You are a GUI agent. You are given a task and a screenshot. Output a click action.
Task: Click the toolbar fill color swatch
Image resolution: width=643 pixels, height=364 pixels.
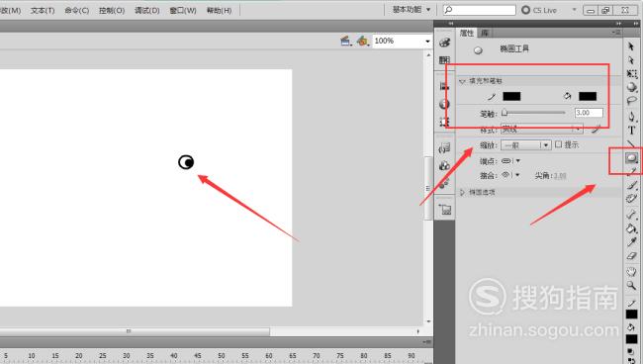coord(631,339)
